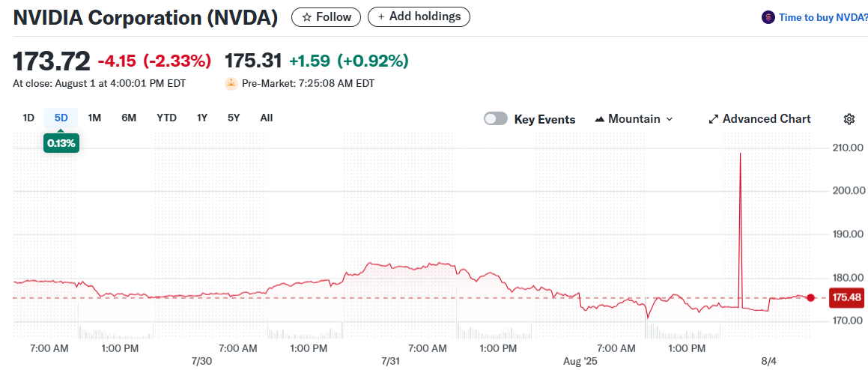Screen dimensions: 868x370
Task: Click the Add holdings button
Action: 419,16
